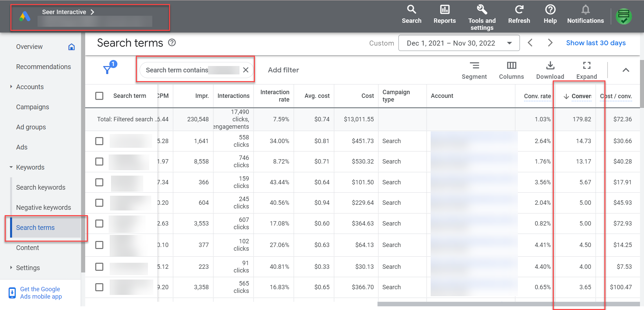Check the checkbox beside the last visible row

point(99,287)
